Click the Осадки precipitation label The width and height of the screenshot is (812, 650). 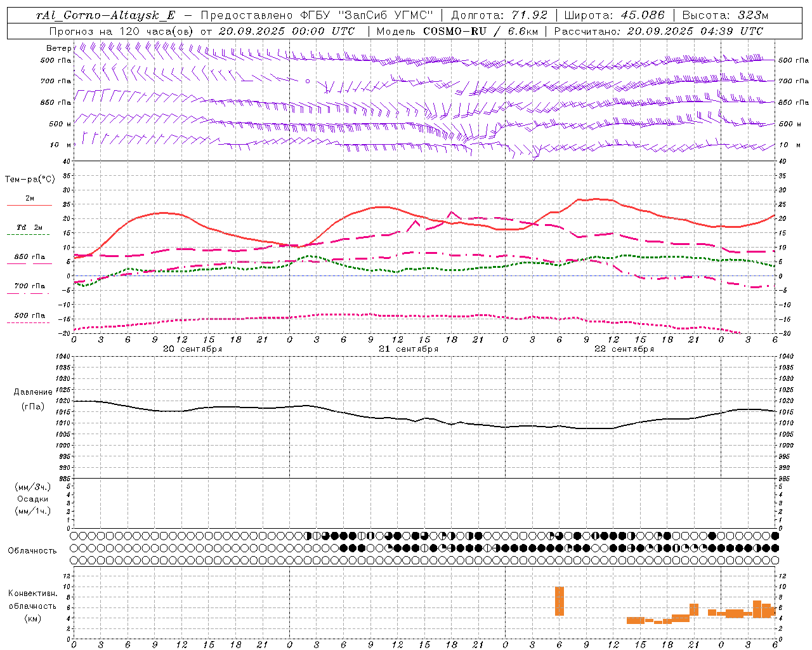tap(33, 499)
